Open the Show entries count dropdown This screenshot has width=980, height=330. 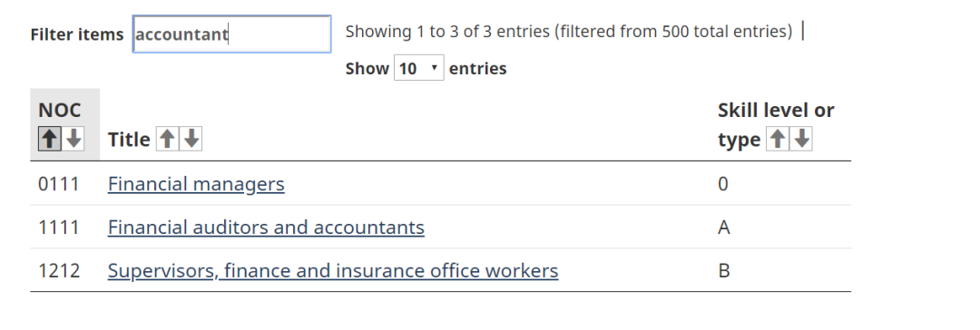pos(418,68)
